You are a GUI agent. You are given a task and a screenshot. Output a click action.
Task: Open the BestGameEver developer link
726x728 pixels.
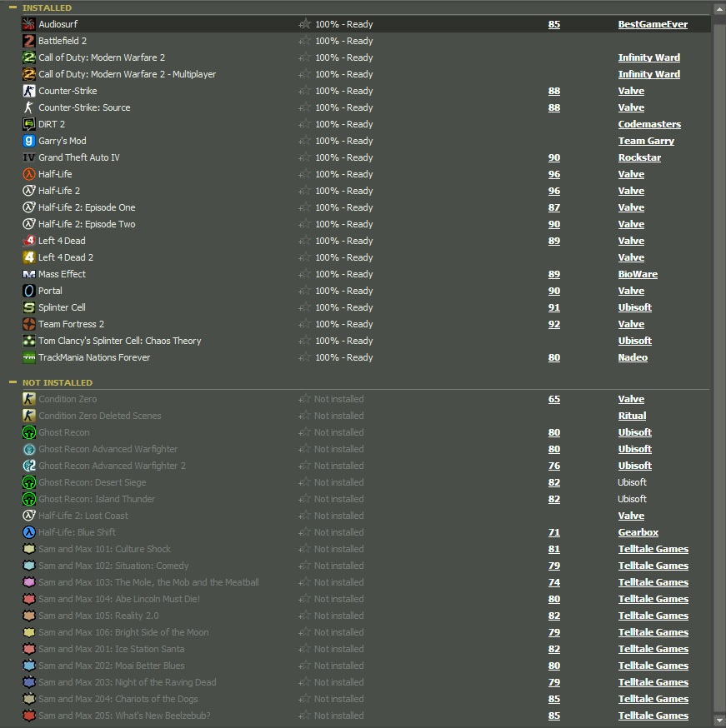coord(653,24)
